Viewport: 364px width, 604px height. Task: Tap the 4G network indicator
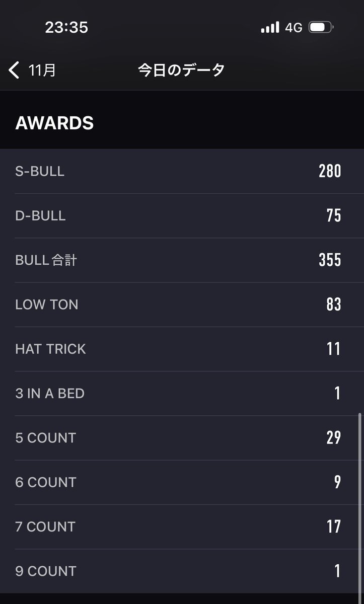[294, 27]
